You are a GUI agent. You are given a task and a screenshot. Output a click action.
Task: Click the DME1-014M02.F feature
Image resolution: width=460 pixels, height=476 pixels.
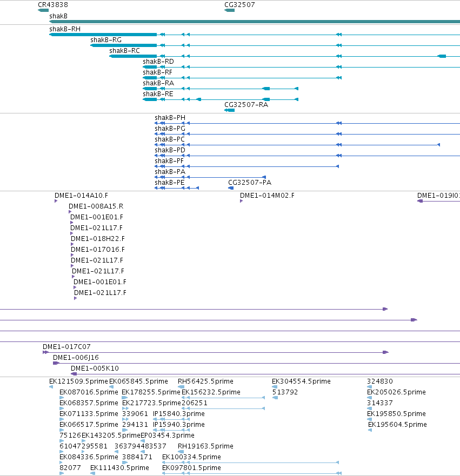242,201
